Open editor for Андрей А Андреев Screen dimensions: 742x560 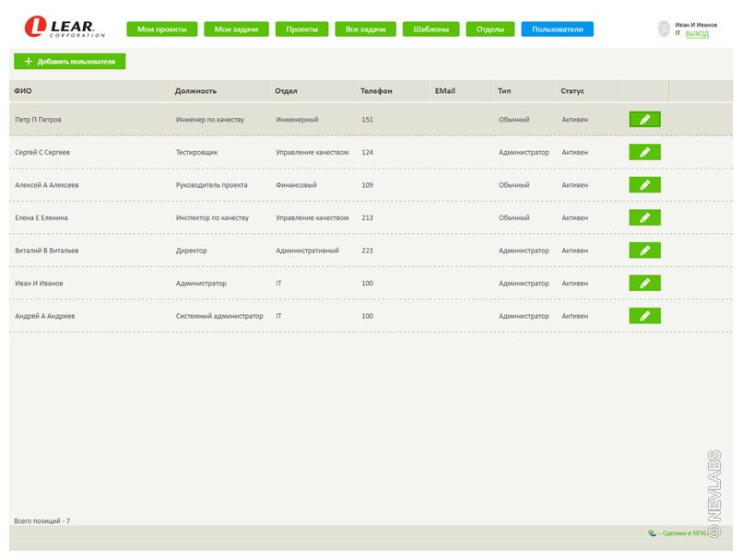point(644,316)
